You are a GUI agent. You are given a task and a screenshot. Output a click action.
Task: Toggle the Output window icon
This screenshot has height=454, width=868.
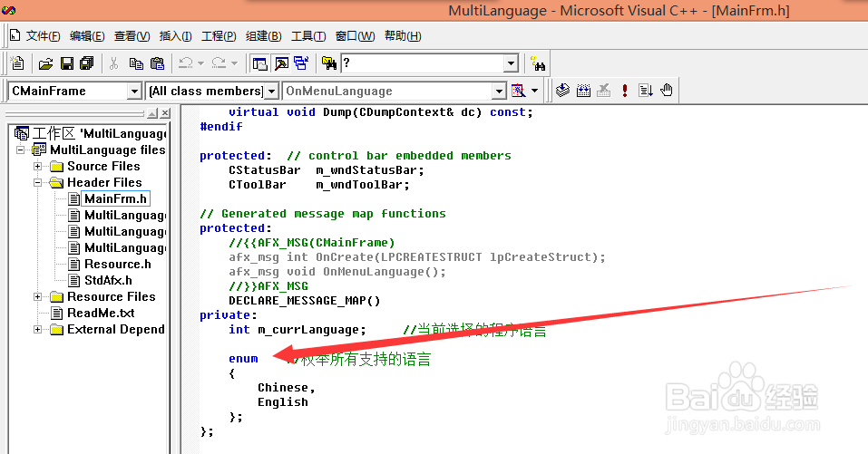[282, 63]
